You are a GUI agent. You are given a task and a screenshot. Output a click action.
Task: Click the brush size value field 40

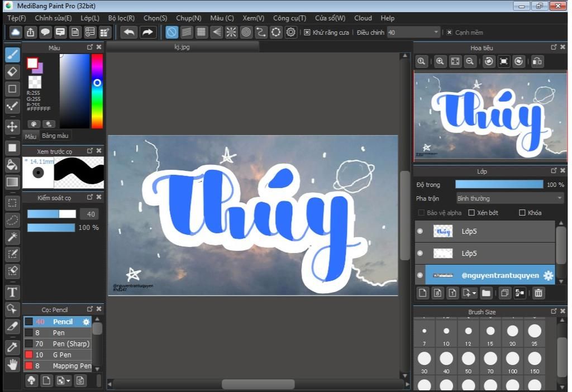pos(90,214)
